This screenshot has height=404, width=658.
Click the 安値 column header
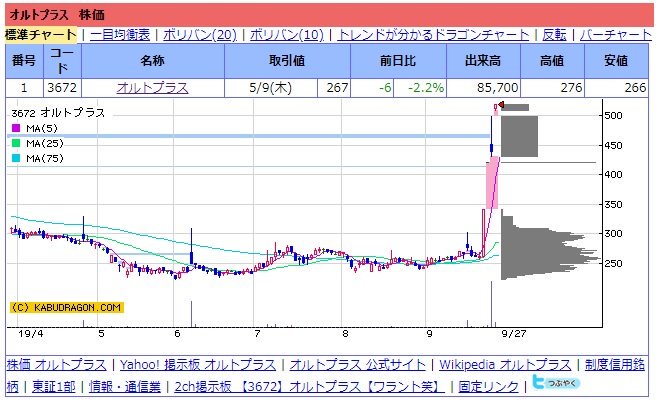[x=616, y=61]
